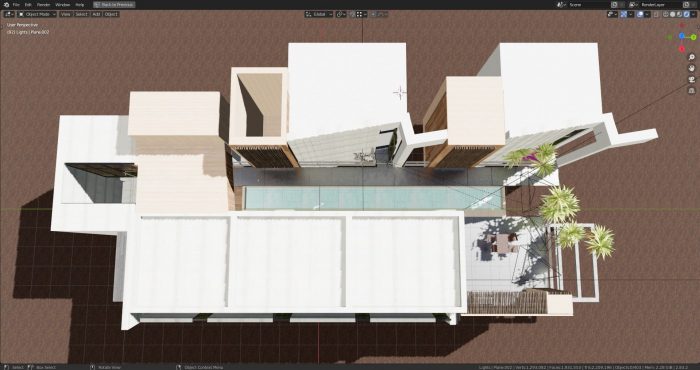Toggle viewport overlays button
The width and height of the screenshot is (700, 370).
pos(640,14)
